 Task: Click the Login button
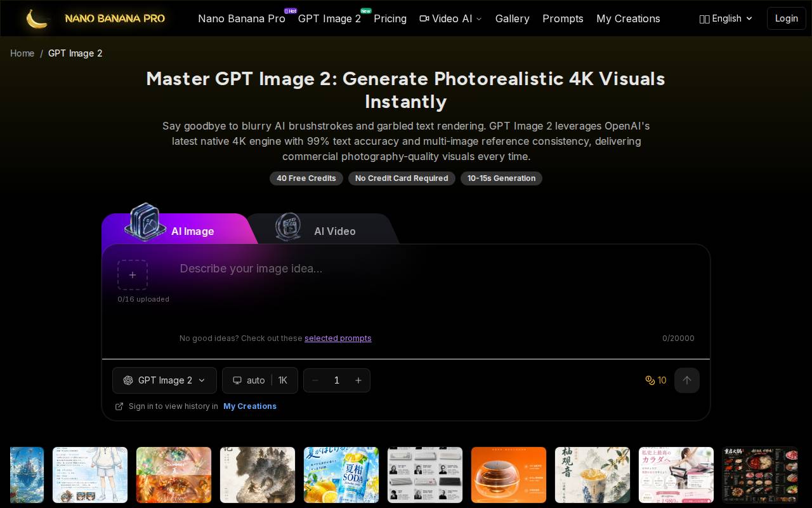786,18
